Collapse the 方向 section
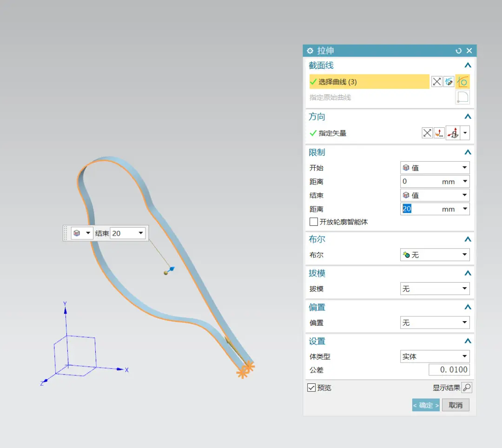The image size is (502, 448). pos(468,117)
